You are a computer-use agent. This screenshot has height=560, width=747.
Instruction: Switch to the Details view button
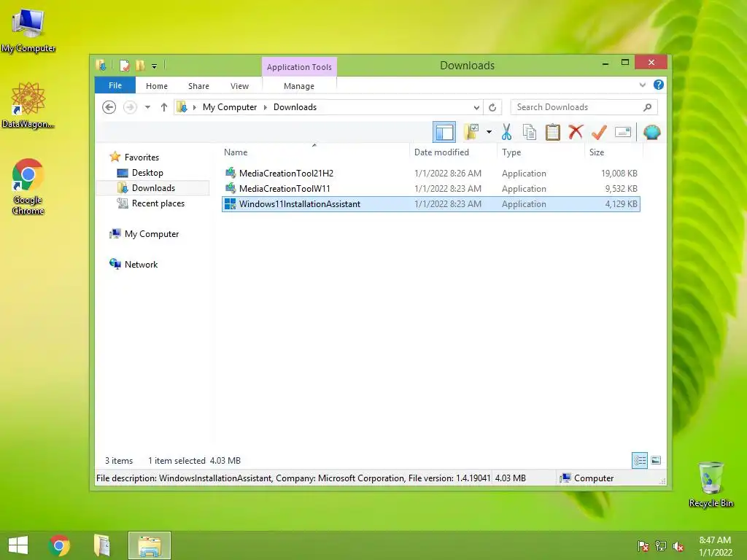tap(639, 460)
